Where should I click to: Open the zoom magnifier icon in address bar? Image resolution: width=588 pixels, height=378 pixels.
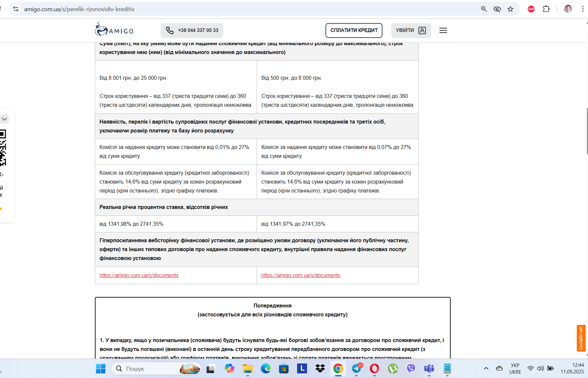(x=484, y=9)
